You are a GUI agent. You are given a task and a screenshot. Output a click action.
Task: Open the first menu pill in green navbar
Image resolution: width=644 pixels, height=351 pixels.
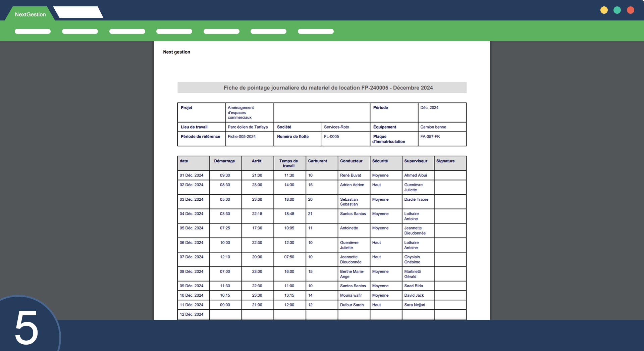[x=33, y=31]
